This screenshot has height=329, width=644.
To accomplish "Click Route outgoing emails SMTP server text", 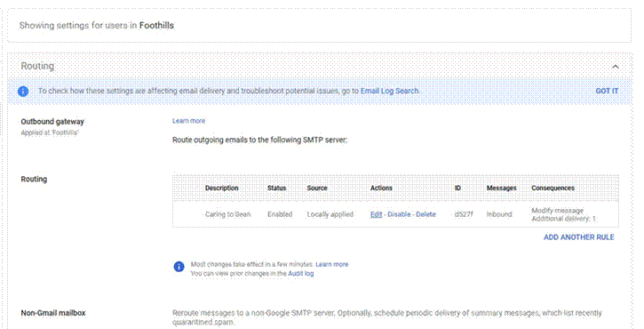I will [260, 140].
